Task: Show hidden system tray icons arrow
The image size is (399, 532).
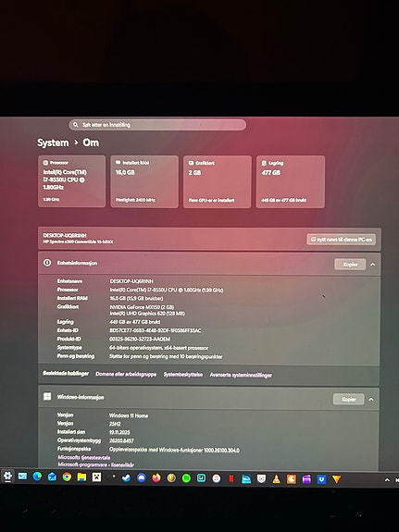Action: pyautogui.click(x=387, y=480)
